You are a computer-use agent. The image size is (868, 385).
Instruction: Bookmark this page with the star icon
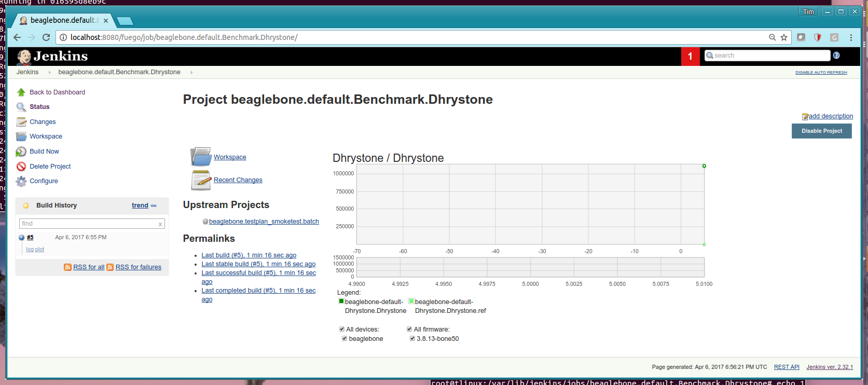click(784, 37)
